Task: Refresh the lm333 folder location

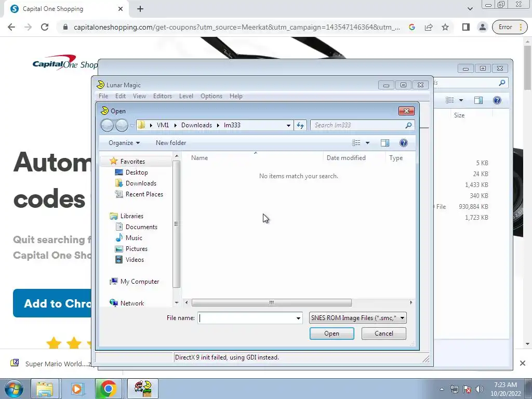Action: point(300,125)
